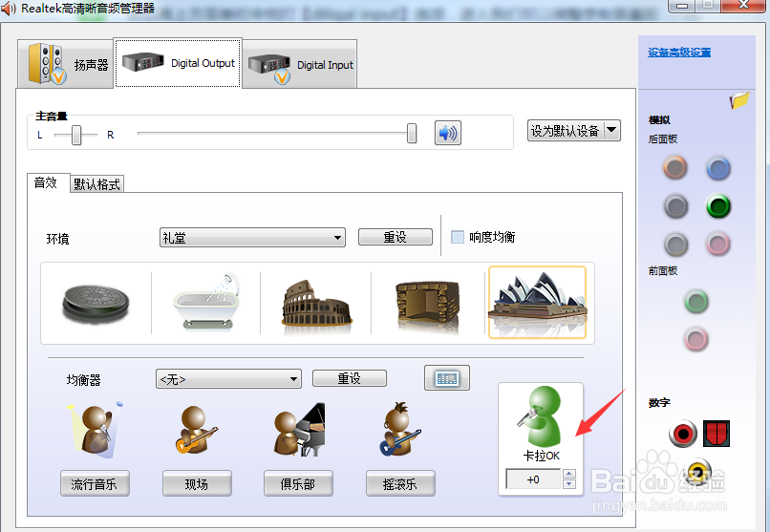The width and height of the screenshot is (770, 532).
Task: Apply the 现场 preset button
Action: pyautogui.click(x=197, y=484)
